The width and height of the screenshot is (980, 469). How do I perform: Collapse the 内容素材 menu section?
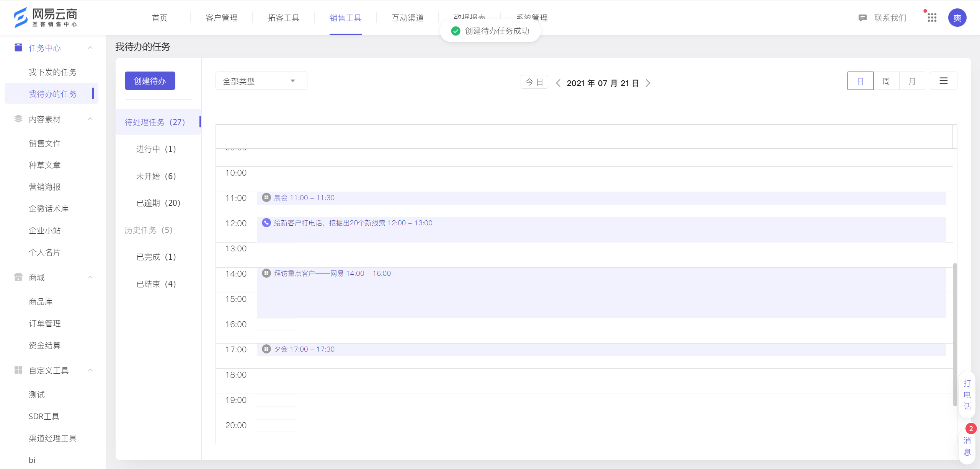[90, 119]
